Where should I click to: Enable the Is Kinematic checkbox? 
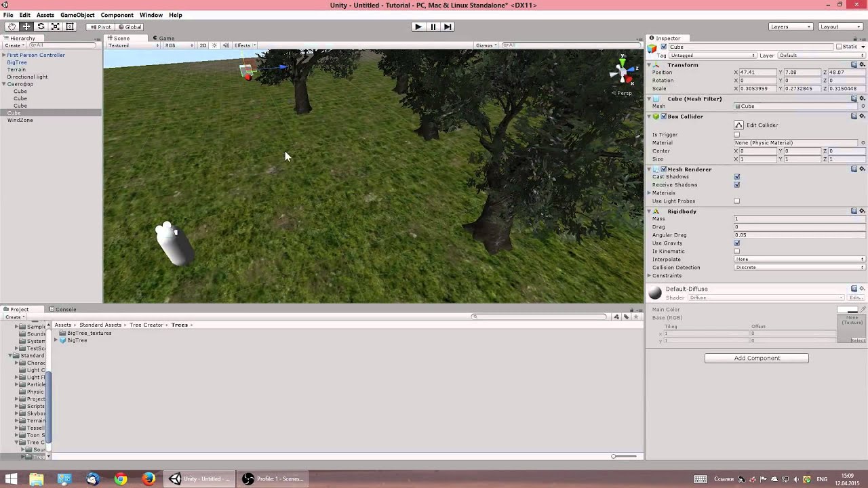click(737, 251)
